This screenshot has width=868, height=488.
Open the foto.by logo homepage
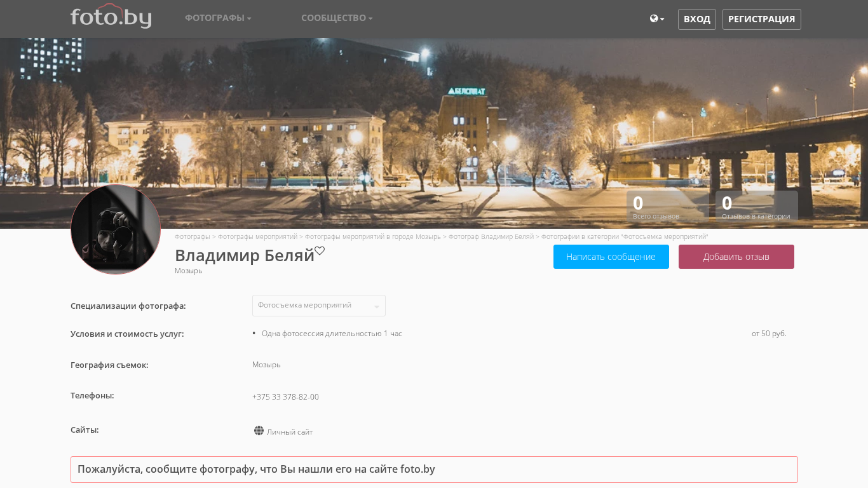111,17
